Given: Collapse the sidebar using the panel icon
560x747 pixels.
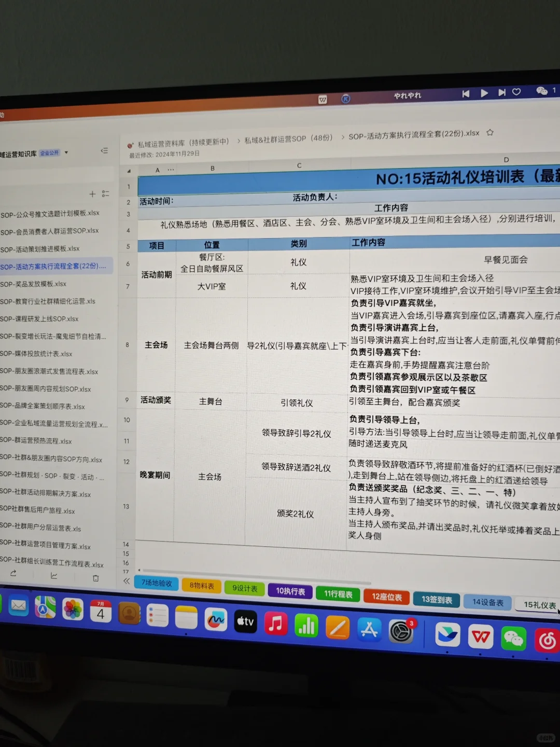Looking at the screenshot, I should (x=105, y=150).
